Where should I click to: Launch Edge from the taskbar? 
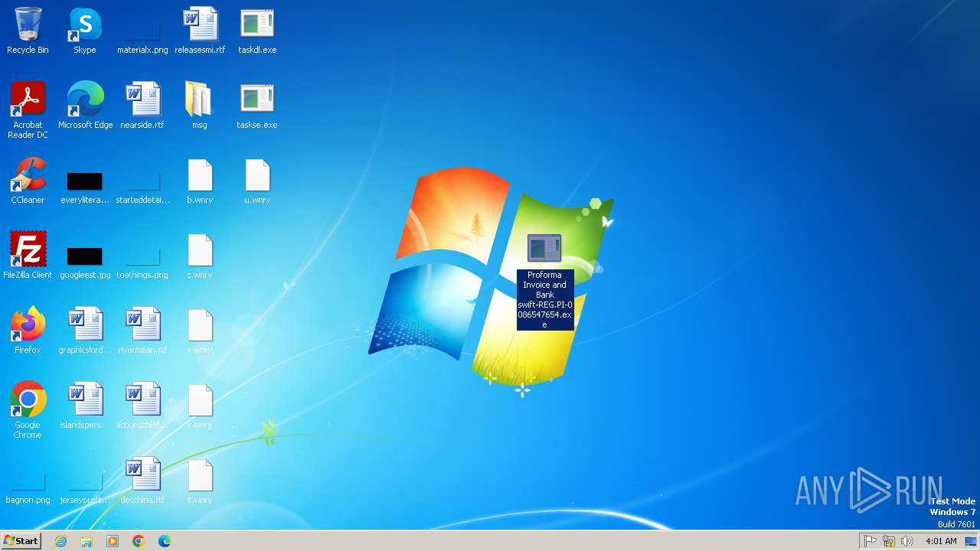click(165, 541)
